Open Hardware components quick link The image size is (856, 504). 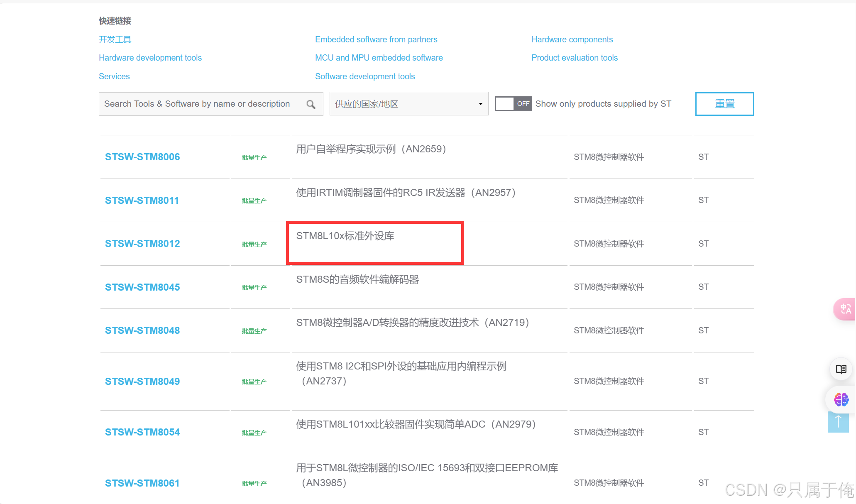coord(572,39)
